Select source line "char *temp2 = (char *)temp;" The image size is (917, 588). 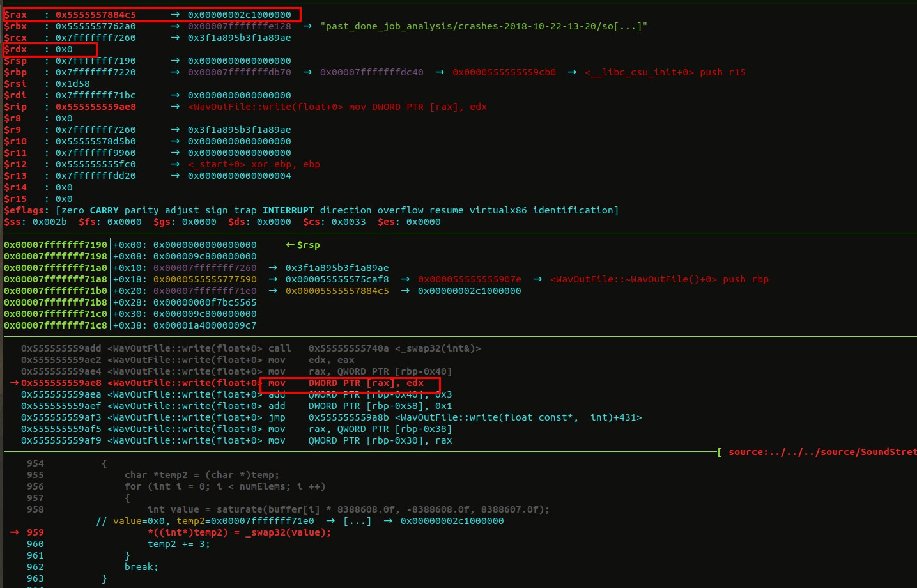click(x=202, y=475)
